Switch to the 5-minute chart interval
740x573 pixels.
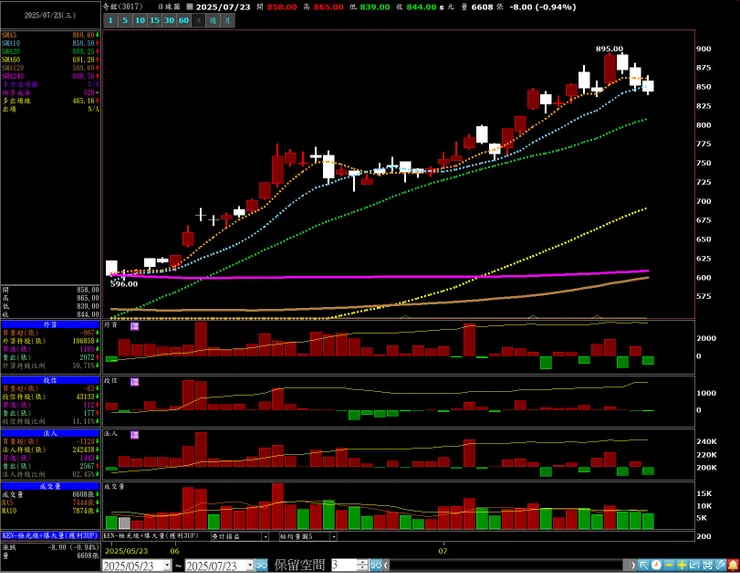(125, 21)
